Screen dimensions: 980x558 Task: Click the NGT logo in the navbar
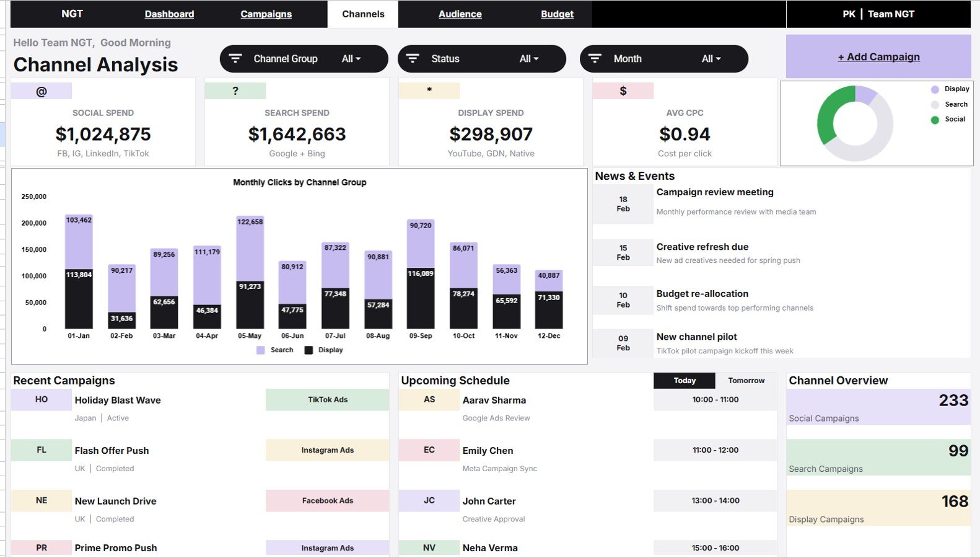coord(72,14)
